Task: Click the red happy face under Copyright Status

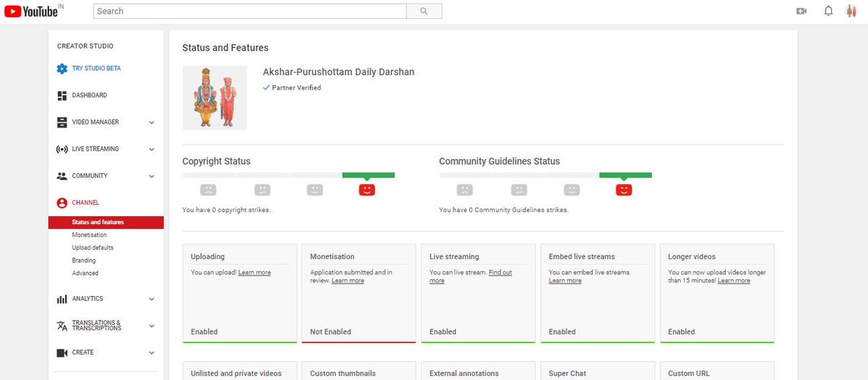Action: pos(367,190)
